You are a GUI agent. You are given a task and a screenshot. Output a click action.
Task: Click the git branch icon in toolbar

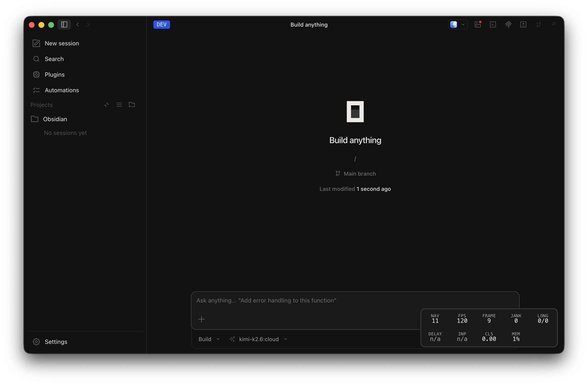click(x=539, y=24)
